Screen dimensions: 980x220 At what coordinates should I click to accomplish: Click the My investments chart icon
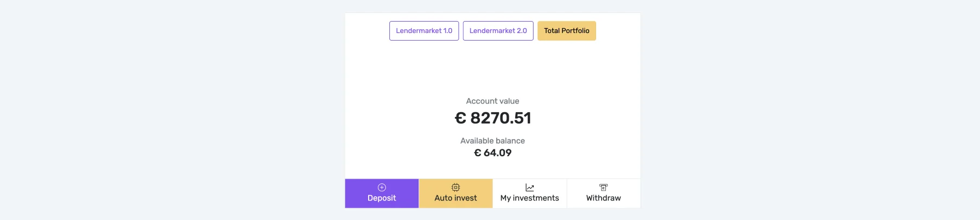[x=529, y=187]
